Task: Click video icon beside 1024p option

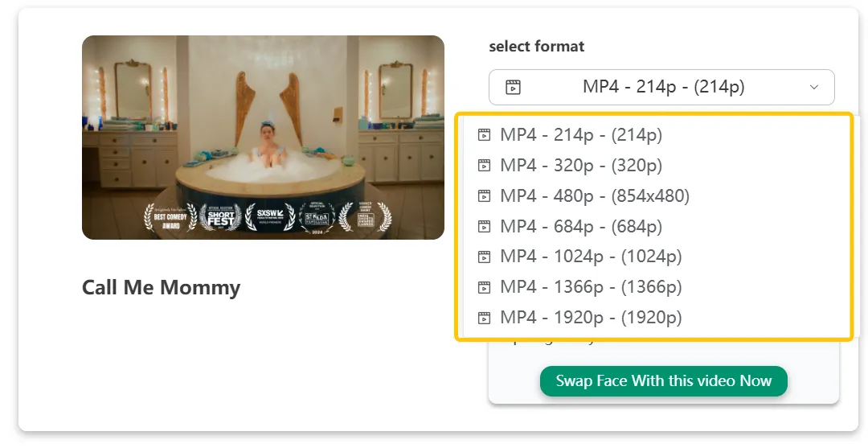Action: pyautogui.click(x=485, y=257)
